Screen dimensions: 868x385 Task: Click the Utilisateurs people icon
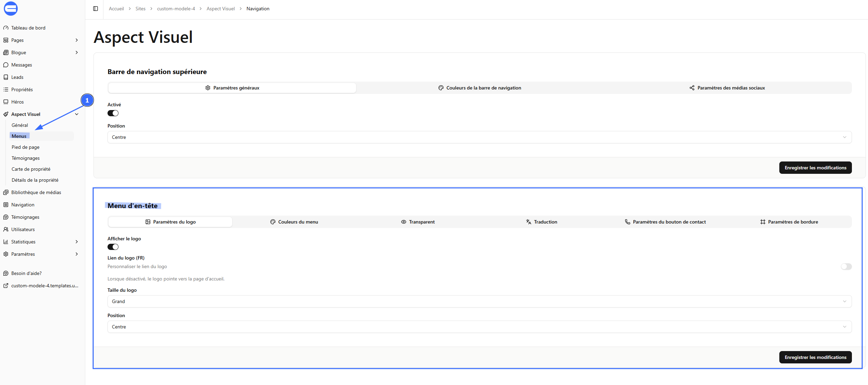click(x=6, y=229)
